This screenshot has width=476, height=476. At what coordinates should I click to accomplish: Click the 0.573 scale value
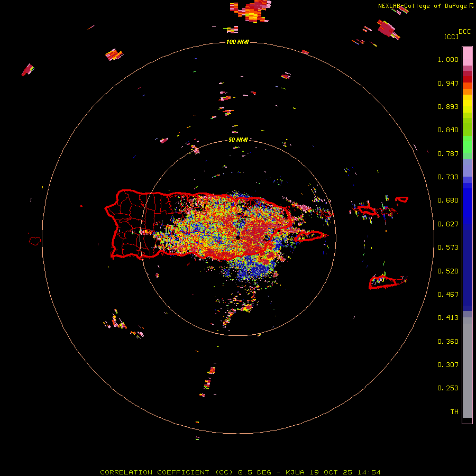pos(448,248)
